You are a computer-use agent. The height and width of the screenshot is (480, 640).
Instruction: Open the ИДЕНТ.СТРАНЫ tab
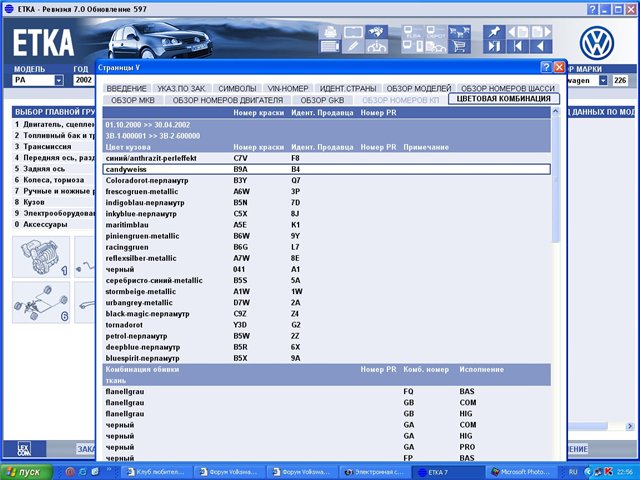(348, 88)
